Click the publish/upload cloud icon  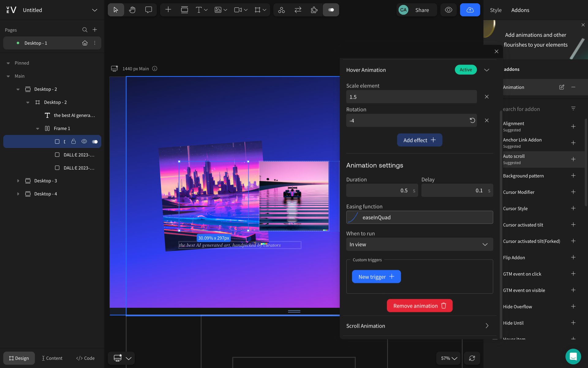tap(470, 10)
